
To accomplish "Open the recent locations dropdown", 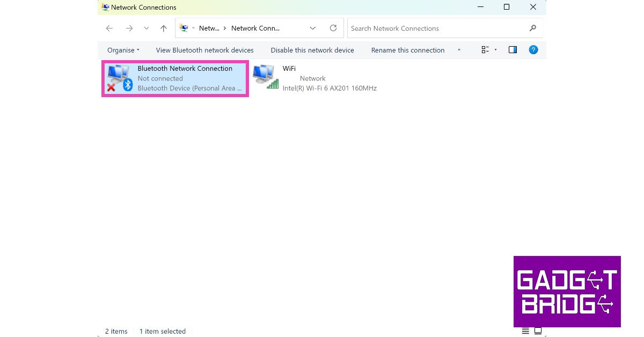I will 147,28.
